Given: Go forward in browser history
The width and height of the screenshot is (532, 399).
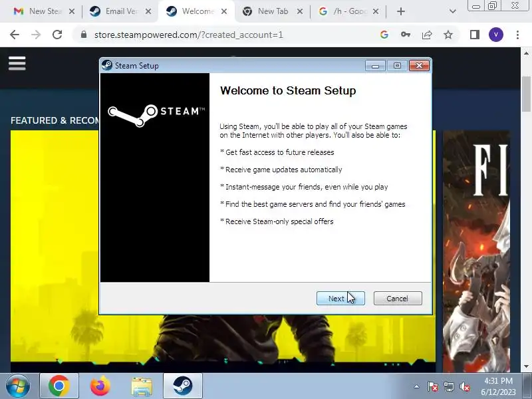Looking at the screenshot, I should pos(36,35).
